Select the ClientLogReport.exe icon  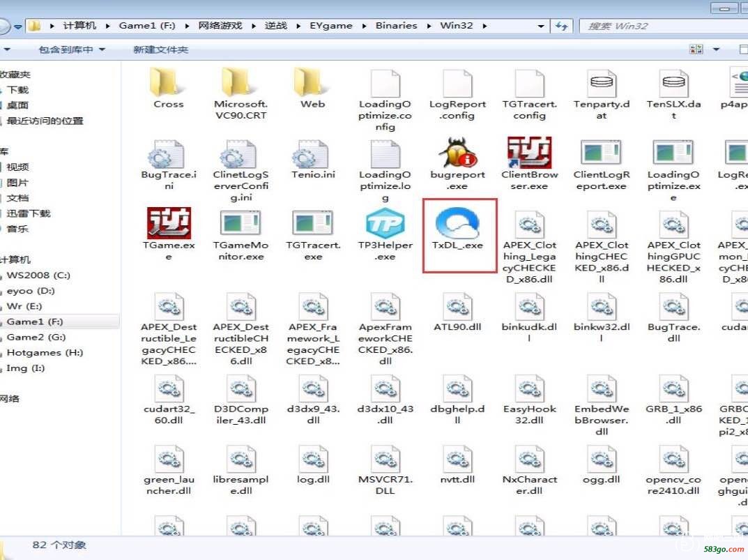(602, 153)
